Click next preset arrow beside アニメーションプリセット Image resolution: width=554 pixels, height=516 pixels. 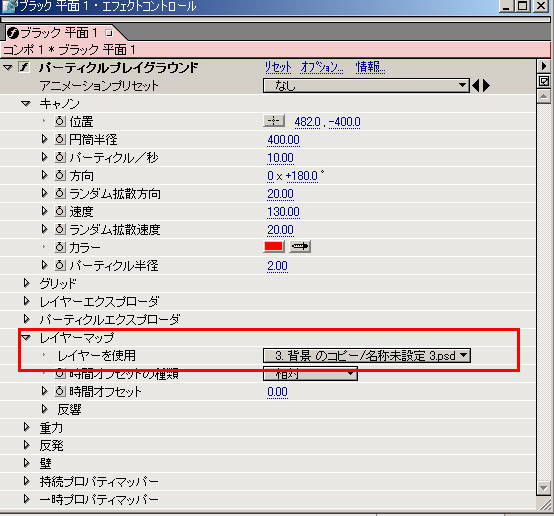click(487, 85)
